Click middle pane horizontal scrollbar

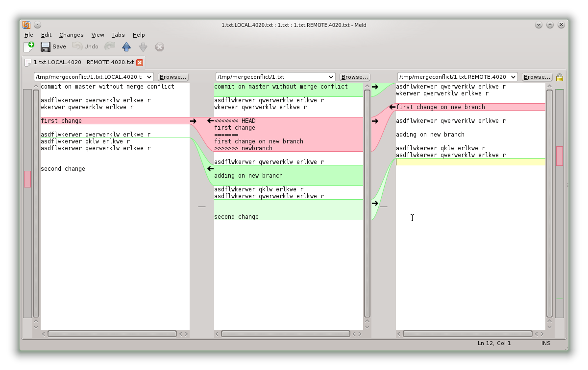click(286, 334)
